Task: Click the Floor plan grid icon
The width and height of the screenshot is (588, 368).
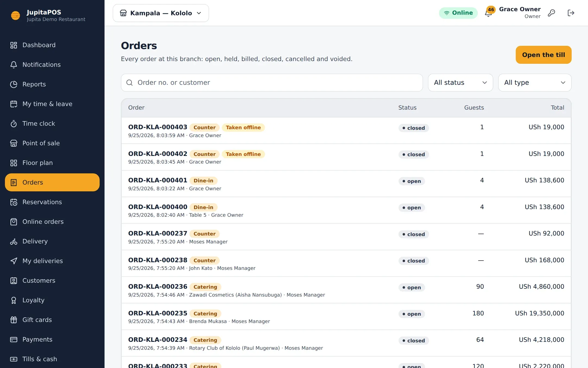Action: [14, 163]
